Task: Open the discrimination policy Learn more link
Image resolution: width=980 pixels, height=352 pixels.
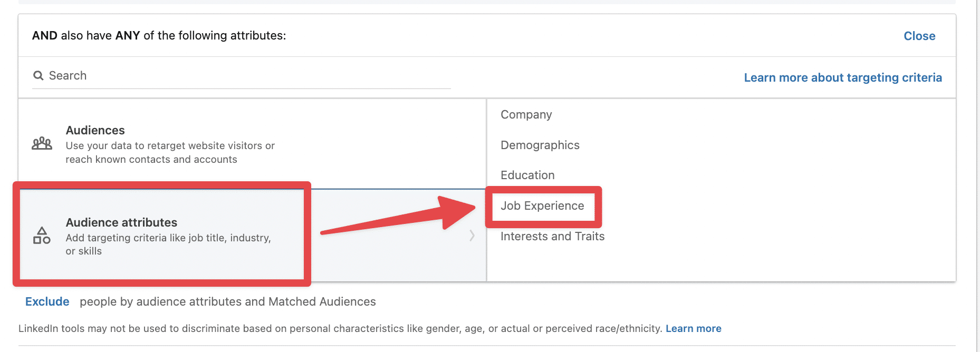Action: pyautogui.click(x=693, y=329)
